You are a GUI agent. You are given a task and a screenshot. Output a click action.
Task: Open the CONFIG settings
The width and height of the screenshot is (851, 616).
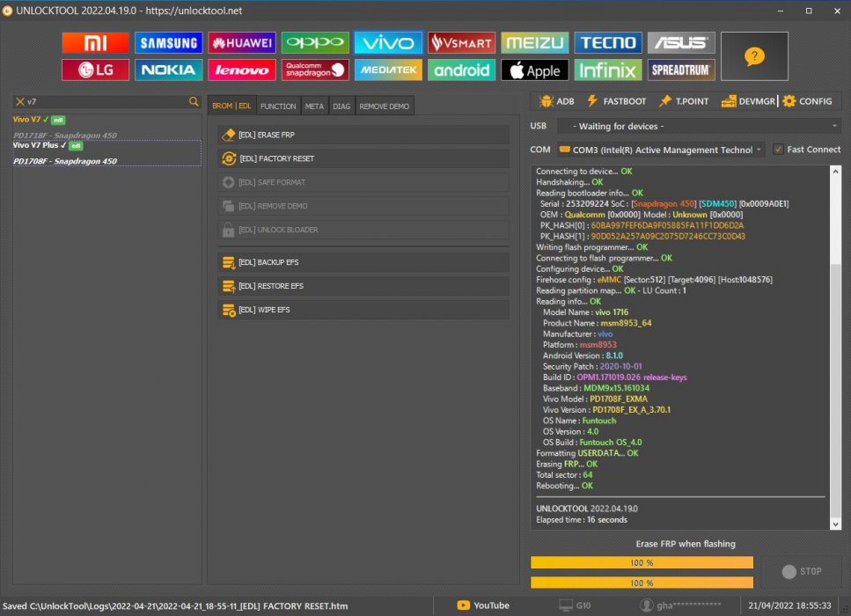808,101
